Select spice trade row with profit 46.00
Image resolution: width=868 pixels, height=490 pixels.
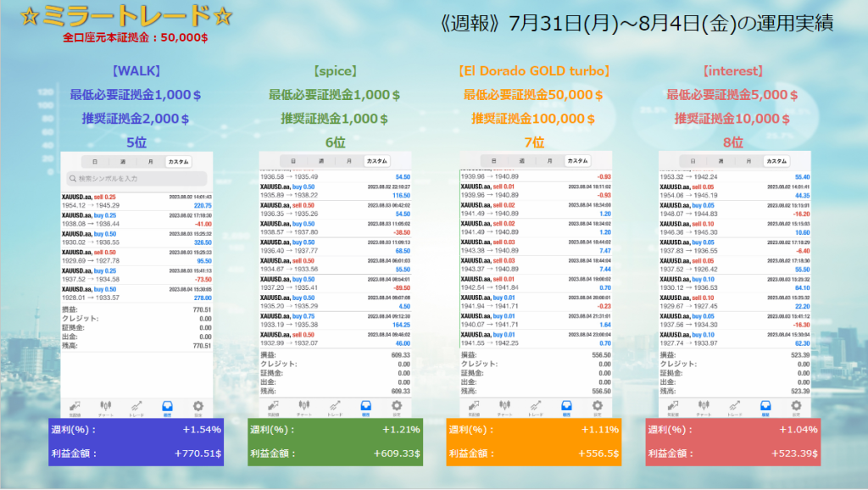[335, 339]
